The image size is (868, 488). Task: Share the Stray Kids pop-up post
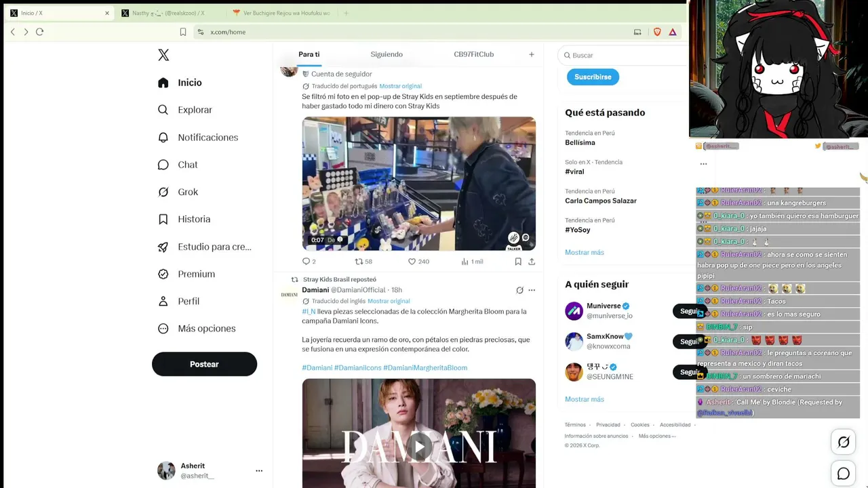click(532, 262)
